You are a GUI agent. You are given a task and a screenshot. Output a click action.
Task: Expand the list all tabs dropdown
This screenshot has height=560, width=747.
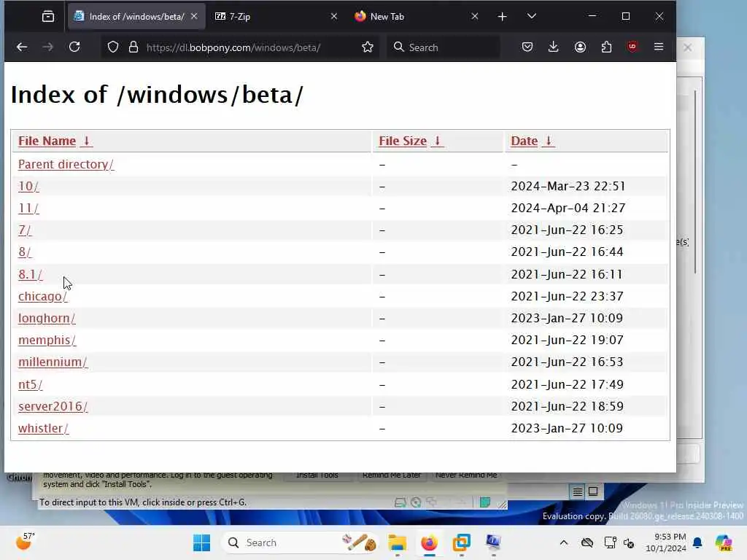532,16
